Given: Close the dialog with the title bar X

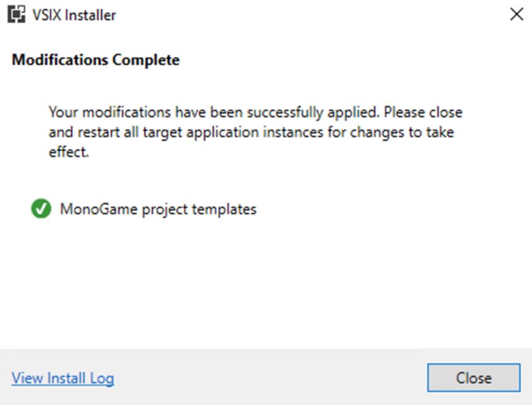Looking at the screenshot, I should pos(517,15).
